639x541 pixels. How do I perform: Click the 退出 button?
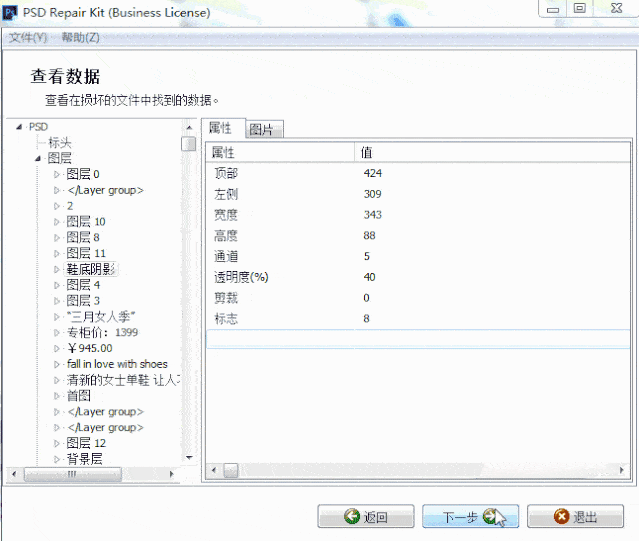click(575, 516)
